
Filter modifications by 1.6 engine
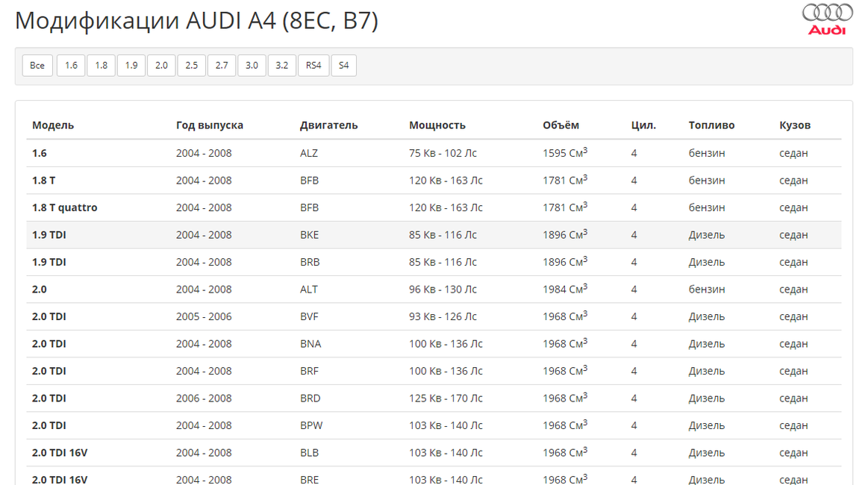point(71,66)
